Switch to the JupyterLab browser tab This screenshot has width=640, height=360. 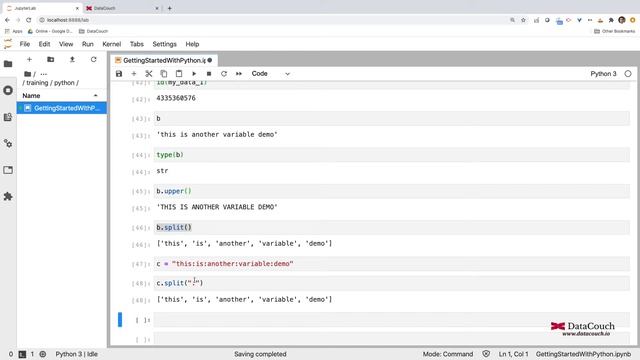click(x=42, y=8)
